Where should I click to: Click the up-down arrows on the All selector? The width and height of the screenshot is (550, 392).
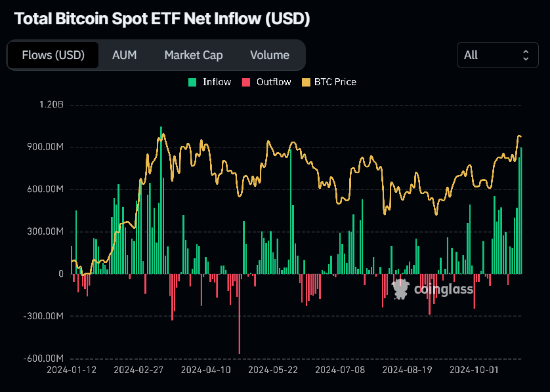[x=527, y=55]
